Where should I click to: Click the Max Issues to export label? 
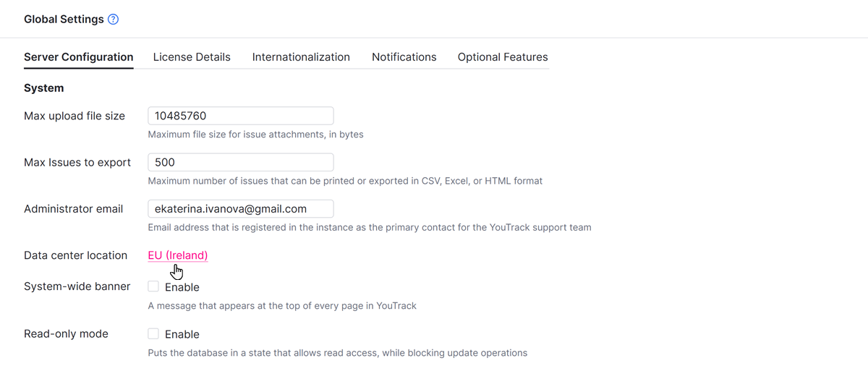click(77, 162)
